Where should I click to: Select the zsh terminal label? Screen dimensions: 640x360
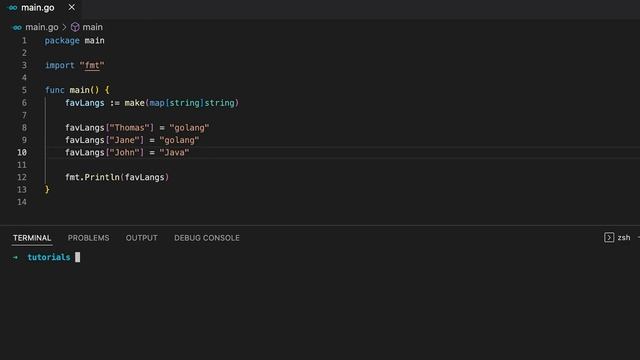point(624,238)
